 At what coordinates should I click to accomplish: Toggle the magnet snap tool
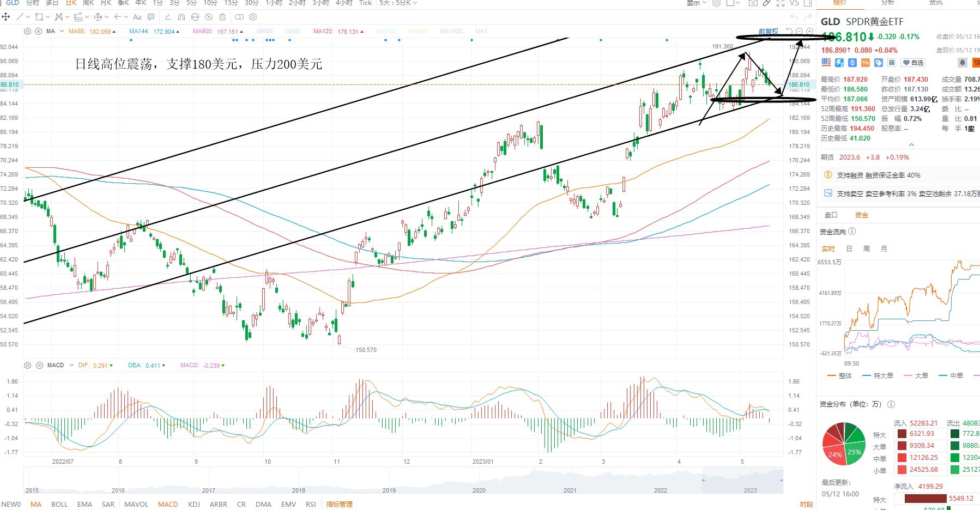click(x=182, y=17)
